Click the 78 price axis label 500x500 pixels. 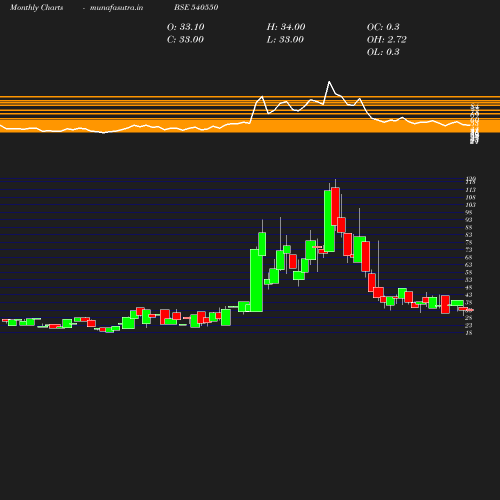tap(469, 242)
